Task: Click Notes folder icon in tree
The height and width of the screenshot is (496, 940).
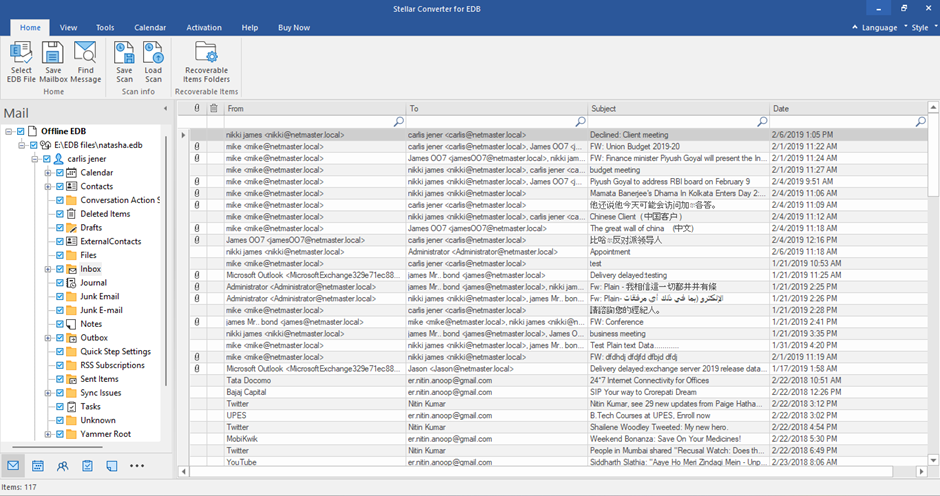Action: [71, 324]
